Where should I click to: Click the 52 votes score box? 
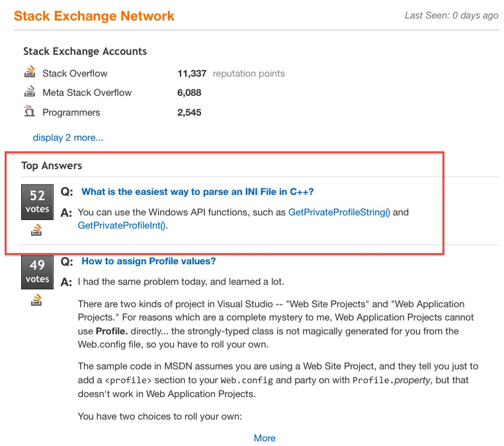[37, 202]
